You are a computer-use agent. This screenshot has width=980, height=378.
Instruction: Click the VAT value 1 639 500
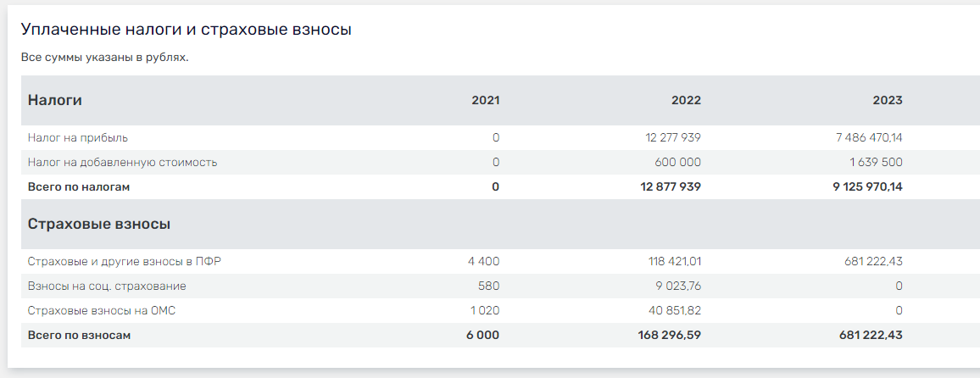(876, 162)
